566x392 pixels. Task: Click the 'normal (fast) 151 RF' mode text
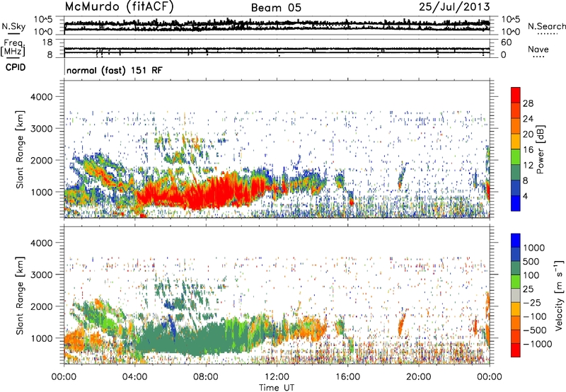click(x=115, y=70)
